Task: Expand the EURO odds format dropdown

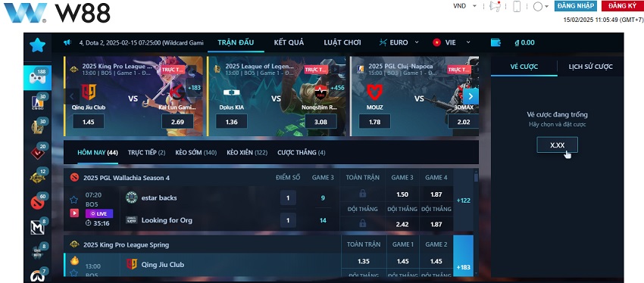Action: [399, 42]
